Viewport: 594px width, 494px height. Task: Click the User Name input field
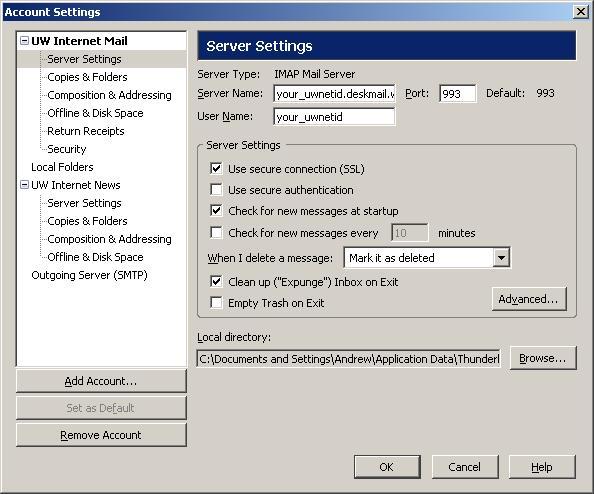pos(334,117)
